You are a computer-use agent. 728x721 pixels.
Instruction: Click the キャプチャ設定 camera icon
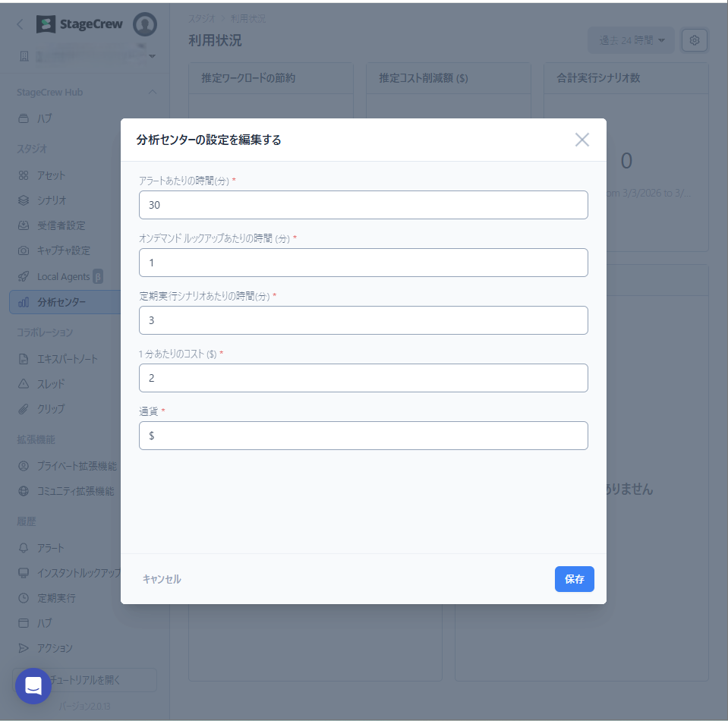[x=24, y=250]
